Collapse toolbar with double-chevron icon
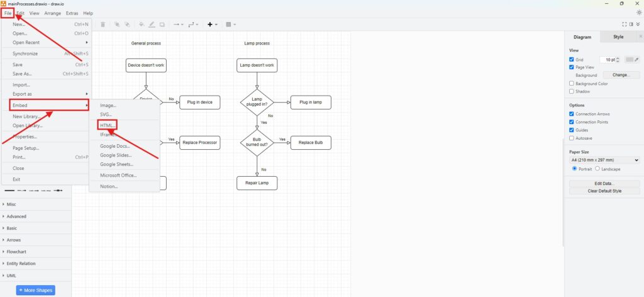 [x=638, y=25]
